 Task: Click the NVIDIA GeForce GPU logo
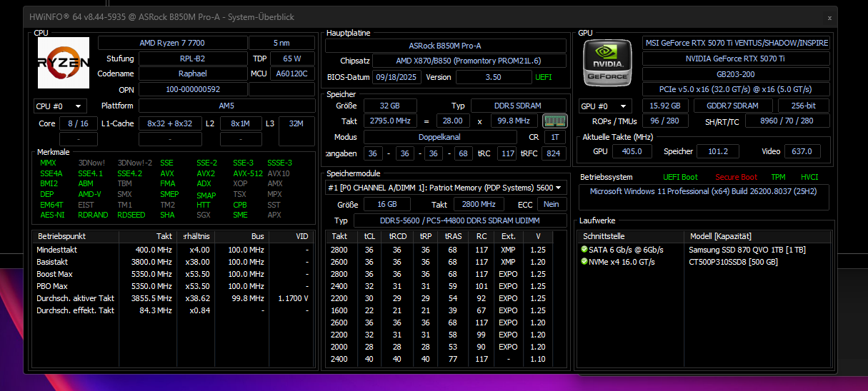608,63
